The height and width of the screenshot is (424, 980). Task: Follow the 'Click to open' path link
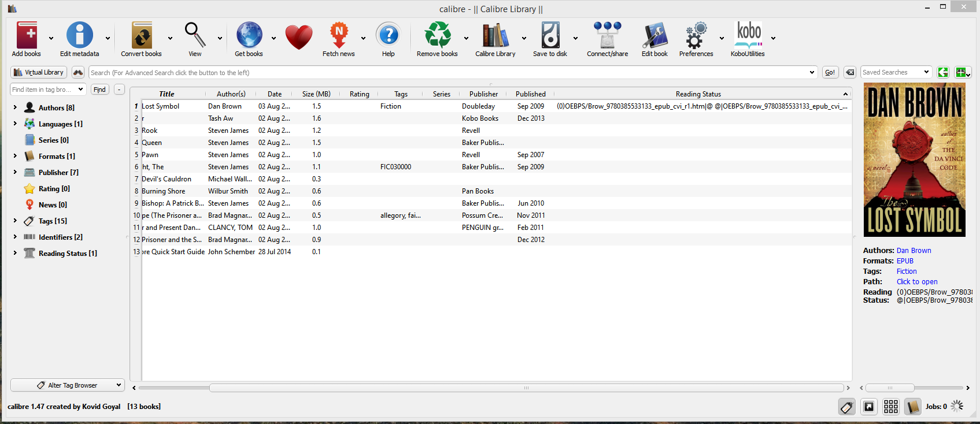(917, 282)
